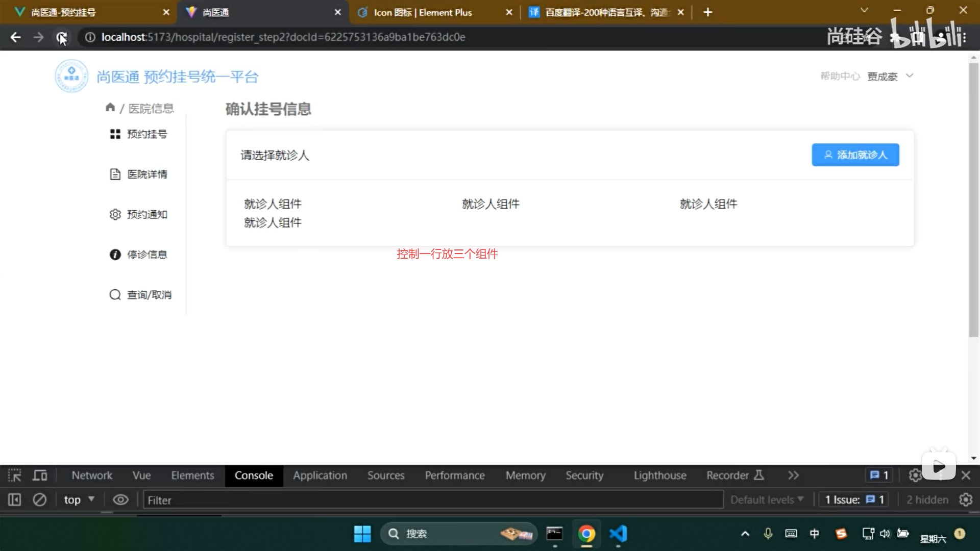Toggle the device emulation toolbar

(x=40, y=475)
